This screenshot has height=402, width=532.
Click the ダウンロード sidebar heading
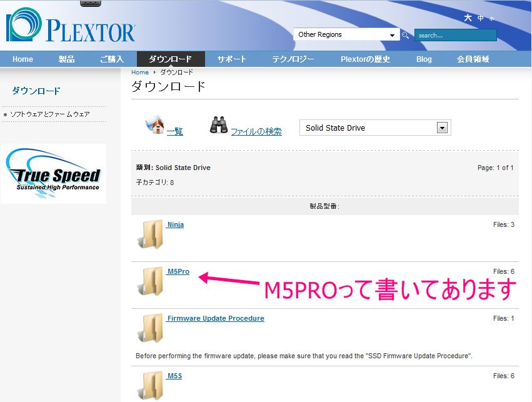tap(36, 91)
